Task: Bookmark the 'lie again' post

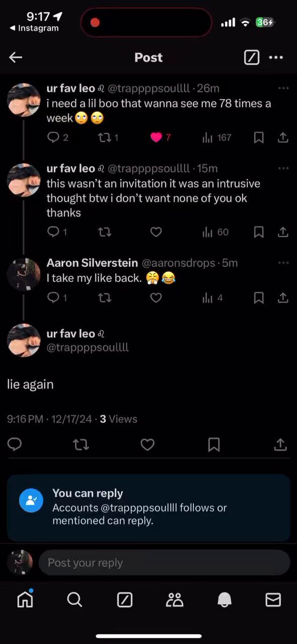Action: (213, 444)
